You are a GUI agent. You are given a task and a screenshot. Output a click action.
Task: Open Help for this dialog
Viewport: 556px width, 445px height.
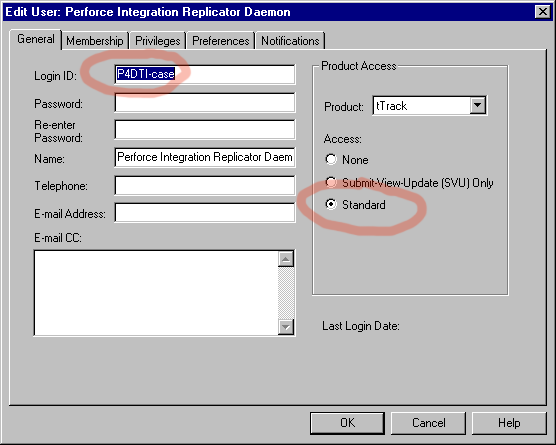point(509,423)
